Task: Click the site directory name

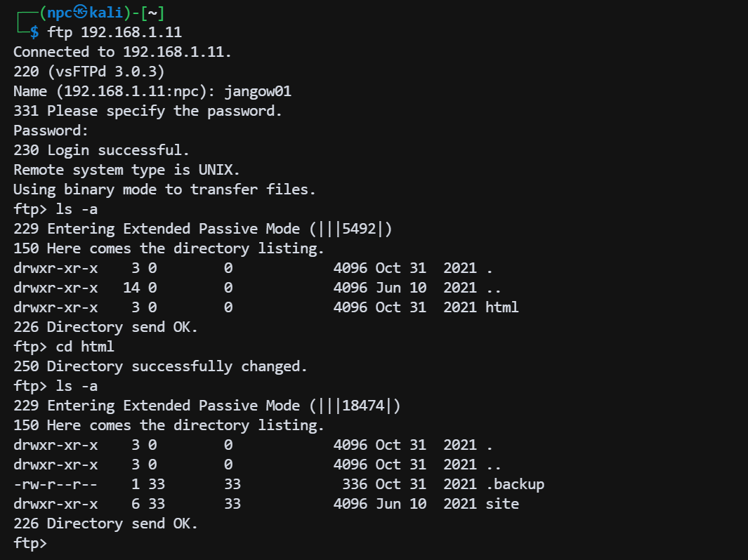Action: click(x=501, y=504)
